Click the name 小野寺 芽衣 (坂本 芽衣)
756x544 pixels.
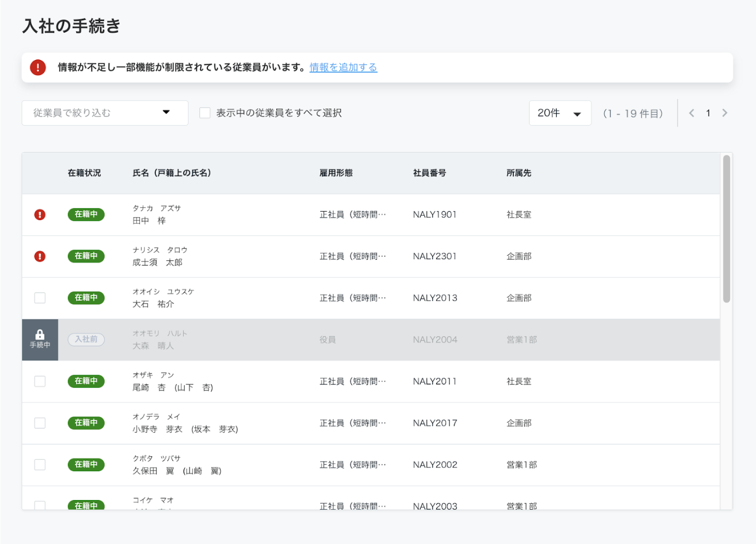tap(185, 430)
